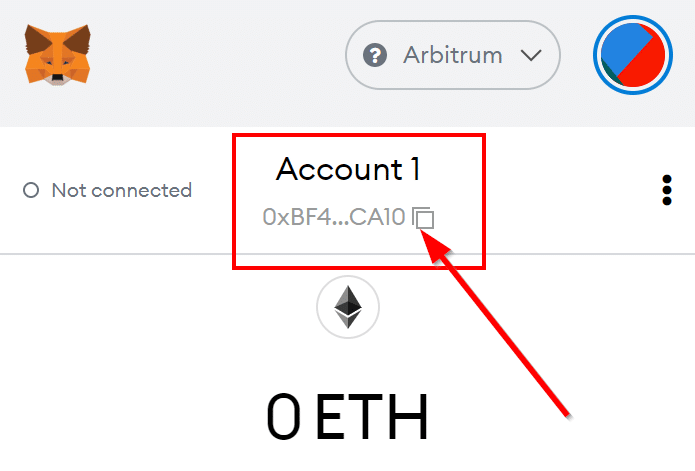Click the Arbitrum network name label
Viewport: 695px width, 471px height.
click(453, 55)
